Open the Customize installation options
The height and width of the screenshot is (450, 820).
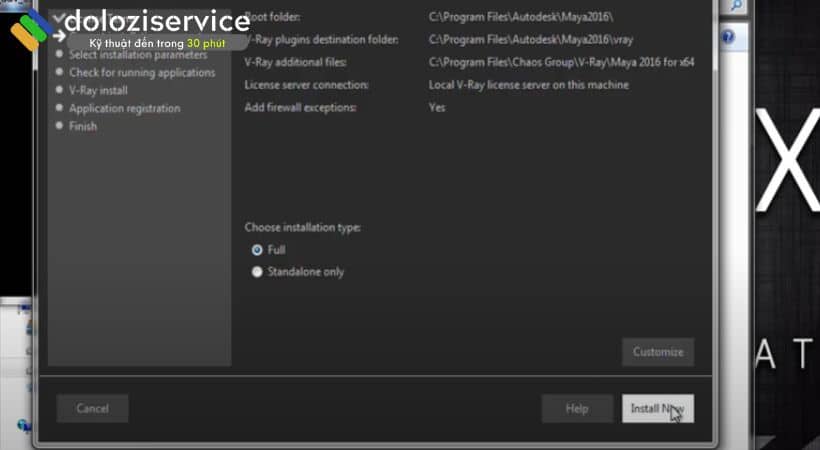tap(657, 352)
